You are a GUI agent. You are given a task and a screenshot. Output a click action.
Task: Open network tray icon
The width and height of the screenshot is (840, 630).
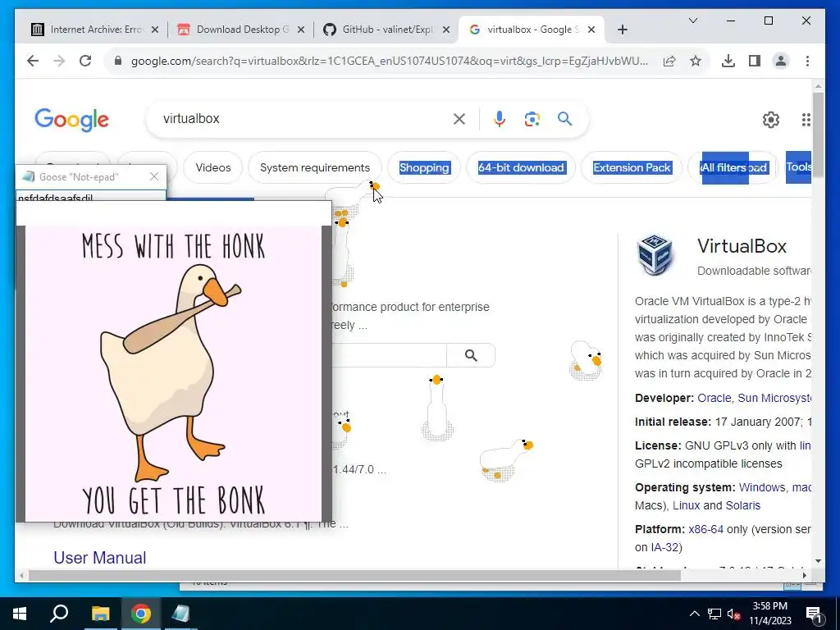tap(714, 614)
